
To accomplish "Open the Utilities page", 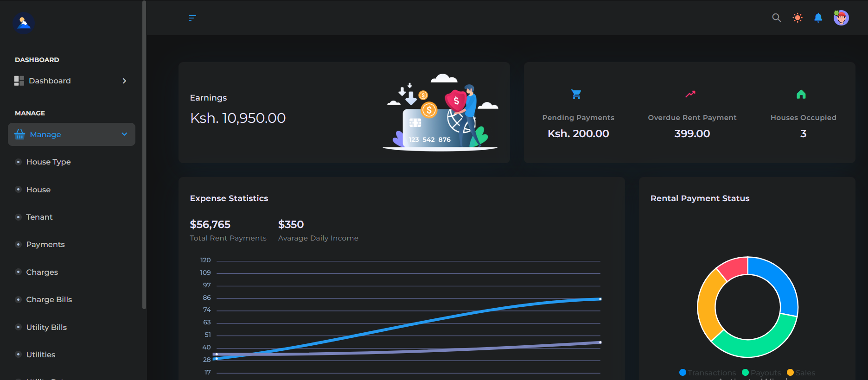I will pos(41,355).
